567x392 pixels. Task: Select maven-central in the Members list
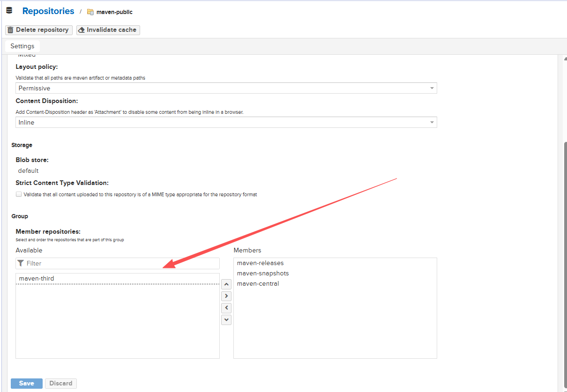coord(335,284)
